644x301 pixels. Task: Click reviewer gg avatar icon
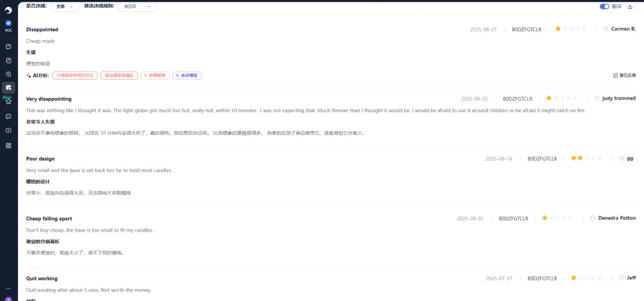pos(621,158)
